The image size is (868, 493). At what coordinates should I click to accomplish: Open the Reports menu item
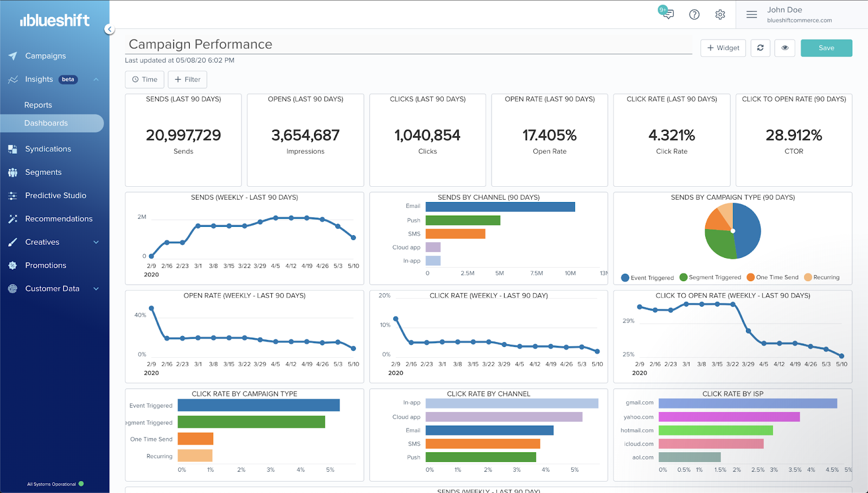click(x=38, y=105)
